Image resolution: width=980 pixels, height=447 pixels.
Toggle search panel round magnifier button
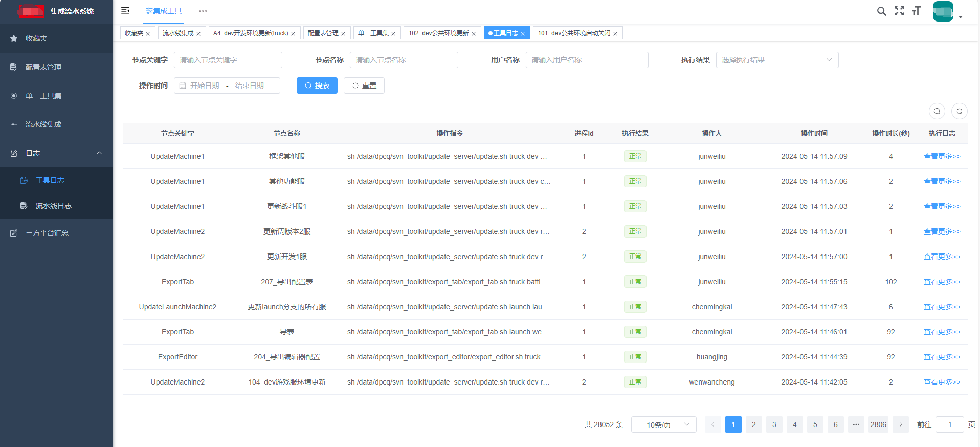(x=937, y=111)
